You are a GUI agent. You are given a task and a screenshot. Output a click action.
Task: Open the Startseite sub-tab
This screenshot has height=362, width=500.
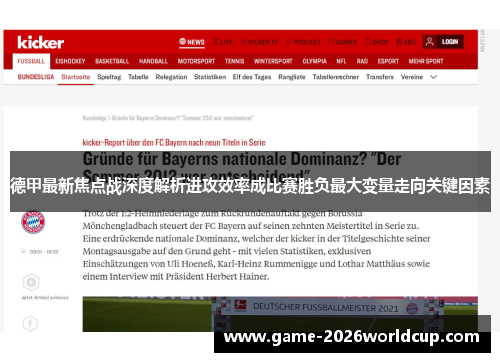pos(76,77)
